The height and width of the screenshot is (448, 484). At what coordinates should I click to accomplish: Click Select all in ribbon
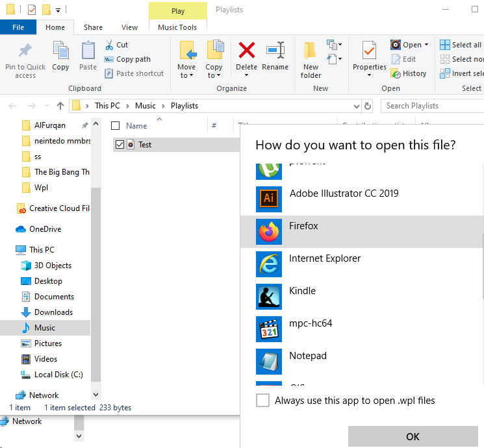tap(460, 45)
